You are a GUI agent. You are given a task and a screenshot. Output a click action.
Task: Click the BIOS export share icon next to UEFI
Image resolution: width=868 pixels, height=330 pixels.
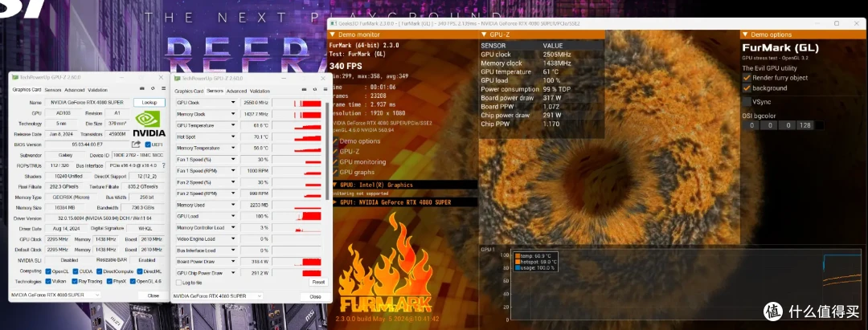136,145
